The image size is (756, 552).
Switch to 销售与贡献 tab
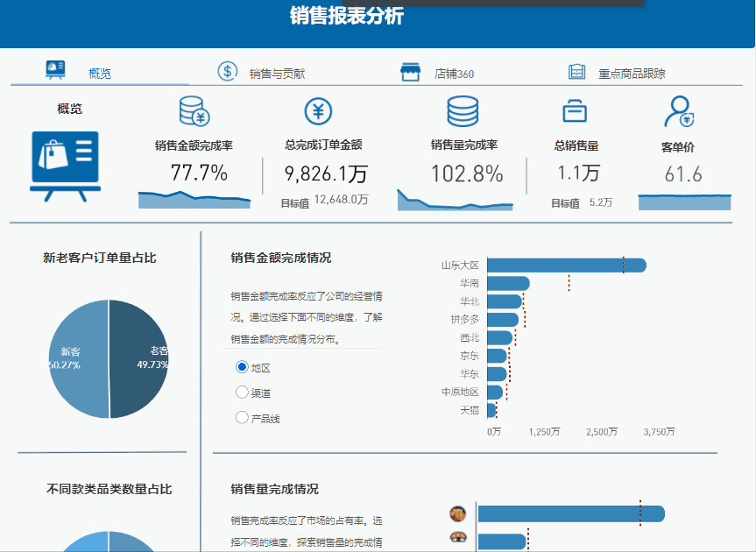coord(277,74)
